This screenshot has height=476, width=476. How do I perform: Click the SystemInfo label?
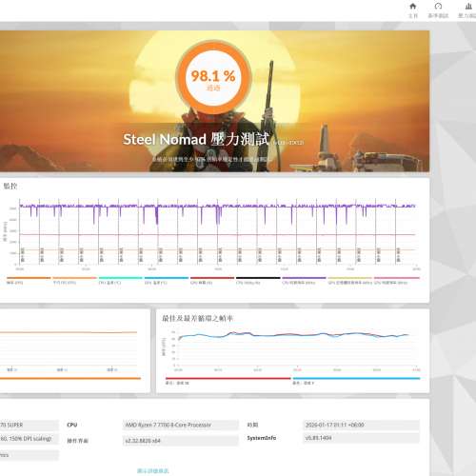pyautogui.click(x=262, y=438)
